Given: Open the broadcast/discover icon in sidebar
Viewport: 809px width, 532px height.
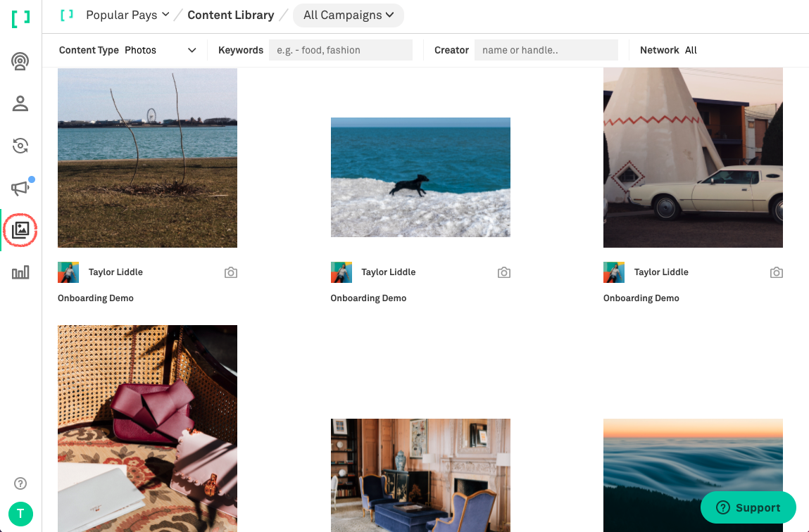Looking at the screenshot, I should coord(20,62).
